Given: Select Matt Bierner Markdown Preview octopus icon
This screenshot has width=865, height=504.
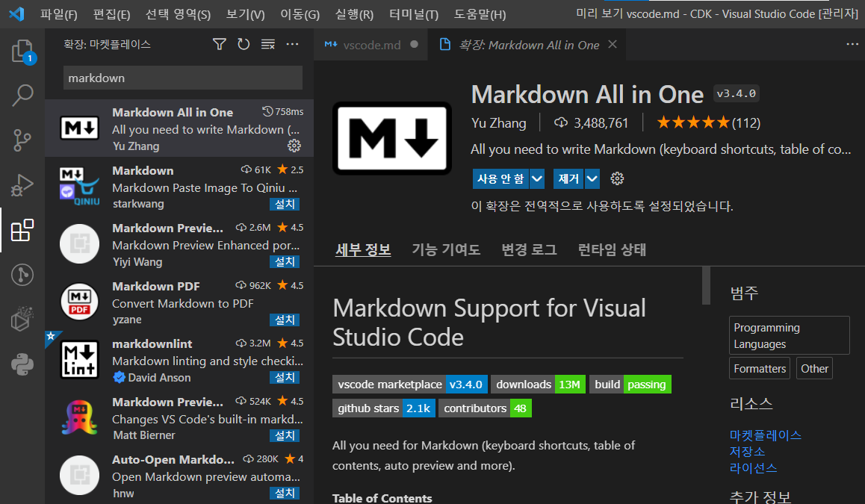Looking at the screenshot, I should click(x=79, y=418).
